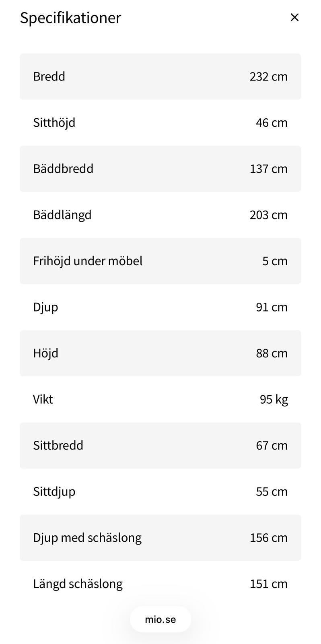The width and height of the screenshot is (321, 644).
Task: Tap the 46 cm seat height value
Action: [x=272, y=122]
